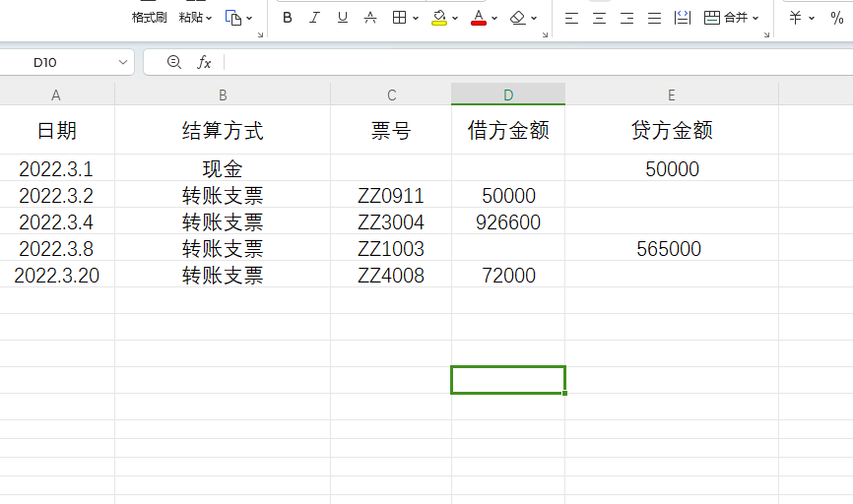Select the cell with date 2022.3.20
853x504 pixels.
[57, 275]
